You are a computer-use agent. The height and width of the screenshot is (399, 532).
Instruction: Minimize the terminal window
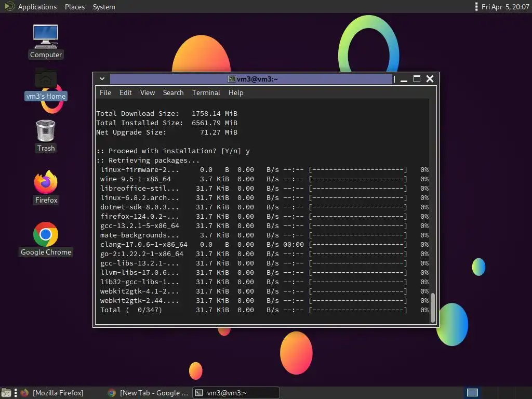[404, 79]
